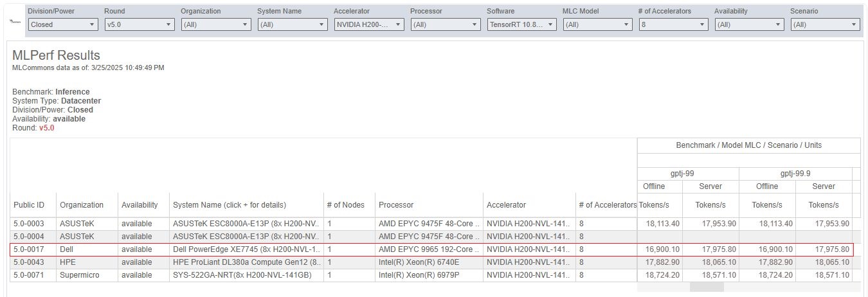The width and height of the screenshot is (868, 297).
Task: Expand the System Name filter dropdown
Action: (292, 24)
